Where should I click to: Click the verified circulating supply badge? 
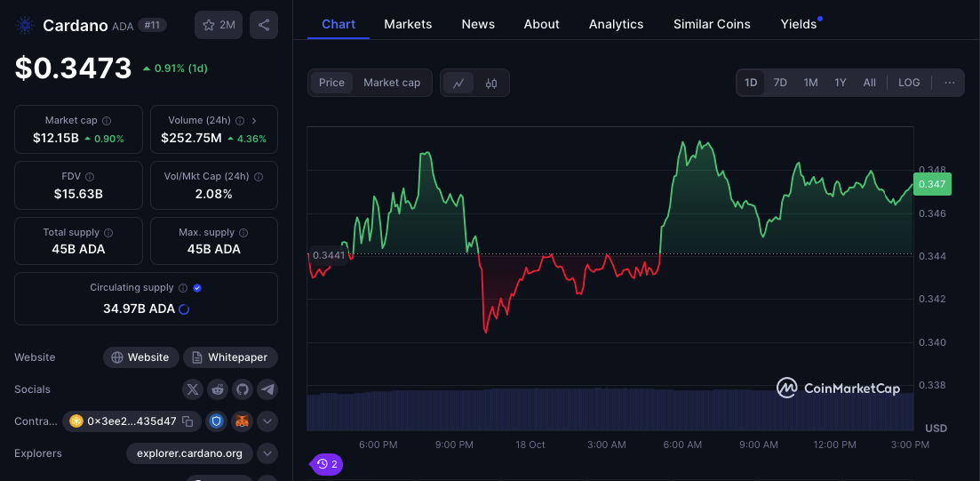coord(197,288)
